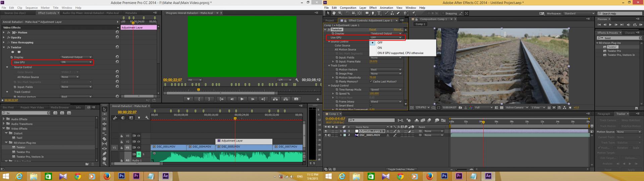This screenshot has width=644, height=181.
Task: Mute the Audio 1 track (M button)
Action: tap(139, 154)
